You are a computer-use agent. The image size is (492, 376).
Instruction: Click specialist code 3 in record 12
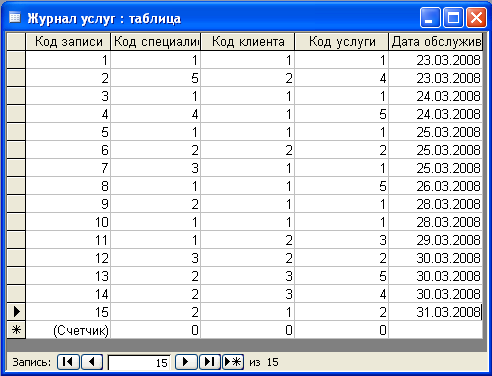[x=156, y=258]
